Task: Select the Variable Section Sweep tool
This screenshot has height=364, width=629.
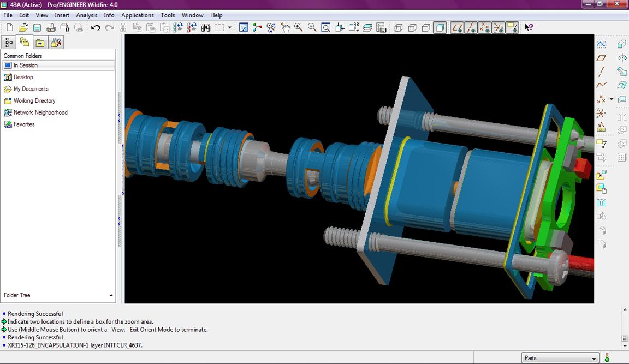Action: click(622, 71)
